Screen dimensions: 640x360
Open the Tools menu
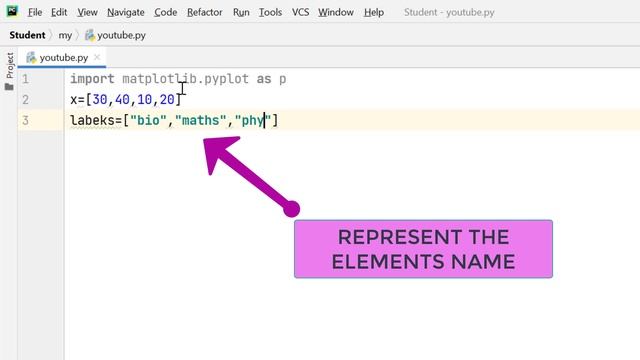[x=270, y=12]
